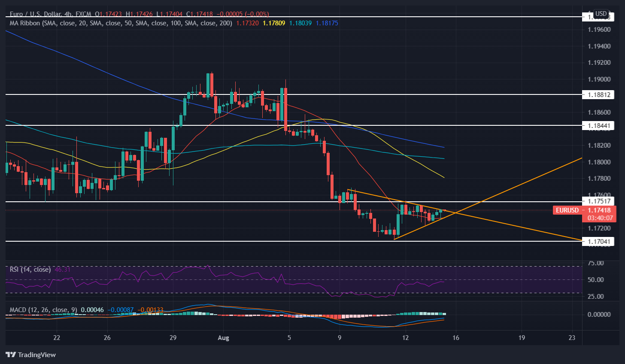Click the RSI 50.00 scale label

(595, 280)
